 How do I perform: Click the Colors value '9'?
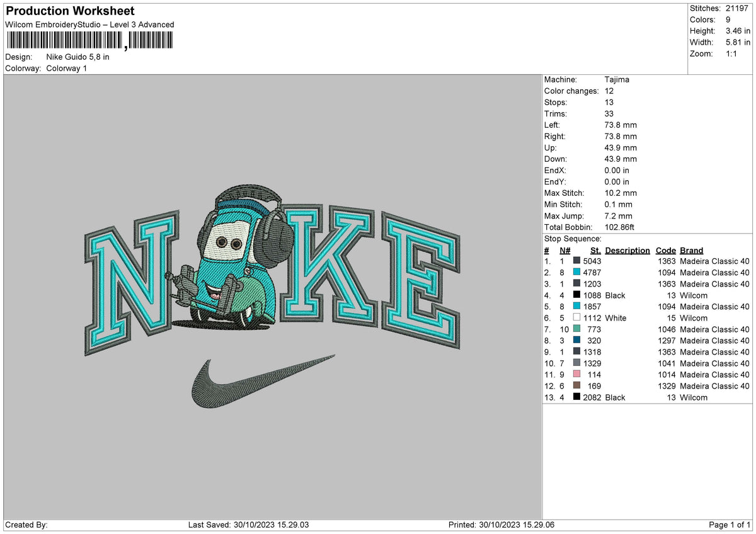pyautogui.click(x=728, y=20)
